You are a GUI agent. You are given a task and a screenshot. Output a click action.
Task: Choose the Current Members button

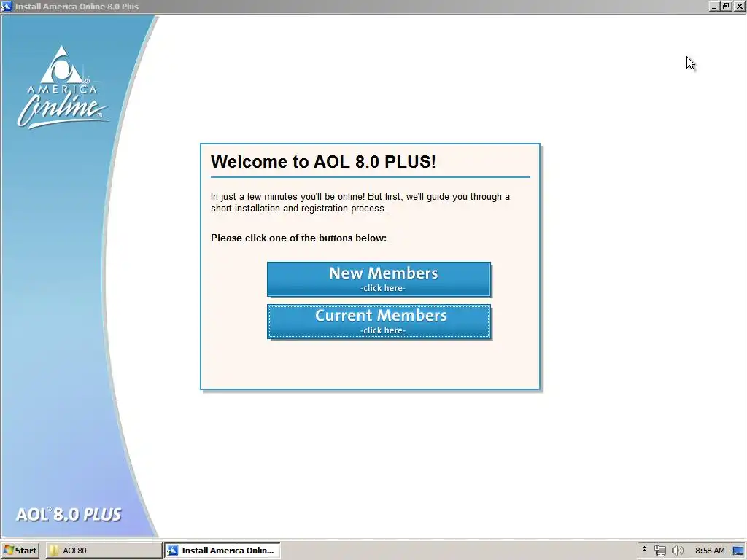pyautogui.click(x=379, y=322)
